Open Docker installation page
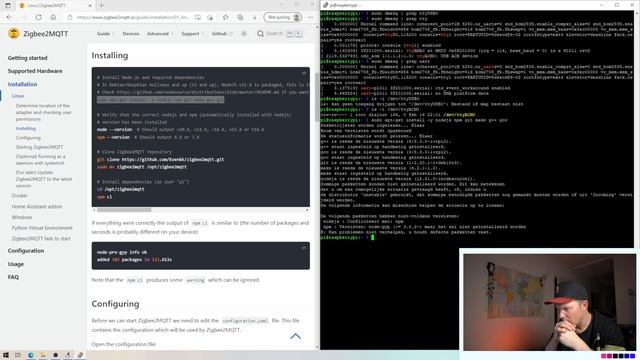 point(20,196)
